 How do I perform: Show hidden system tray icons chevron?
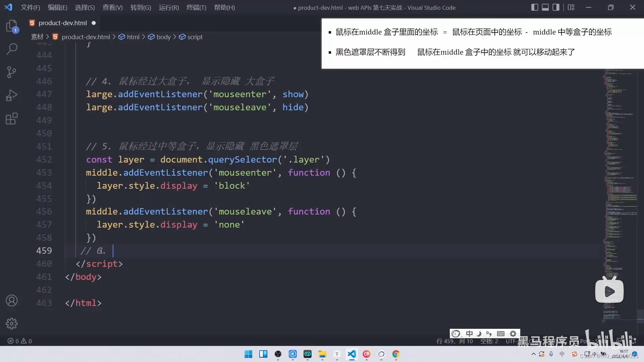[x=533, y=354]
